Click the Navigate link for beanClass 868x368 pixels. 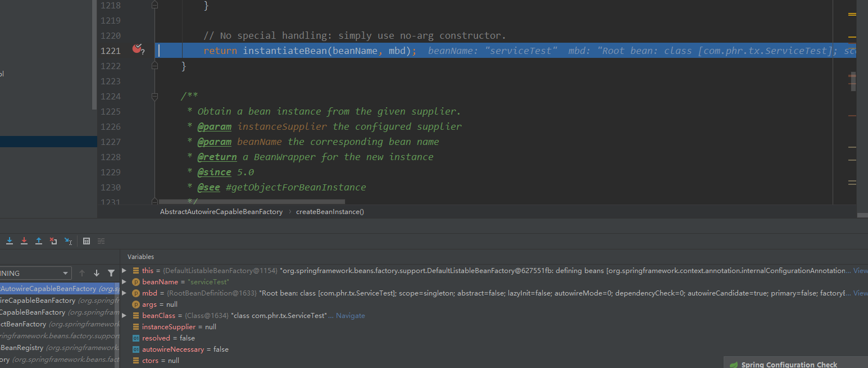[x=350, y=316]
